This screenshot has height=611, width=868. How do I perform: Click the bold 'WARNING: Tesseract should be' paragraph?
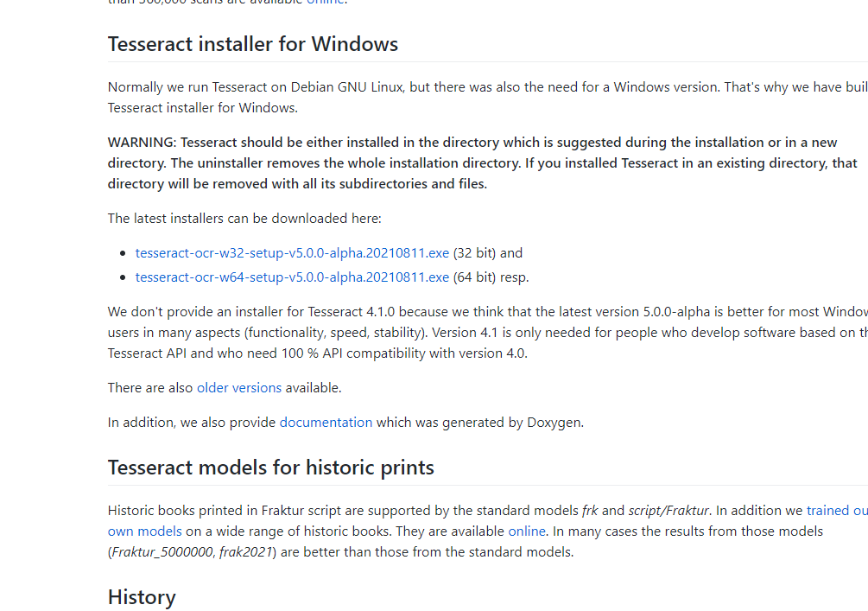click(482, 162)
